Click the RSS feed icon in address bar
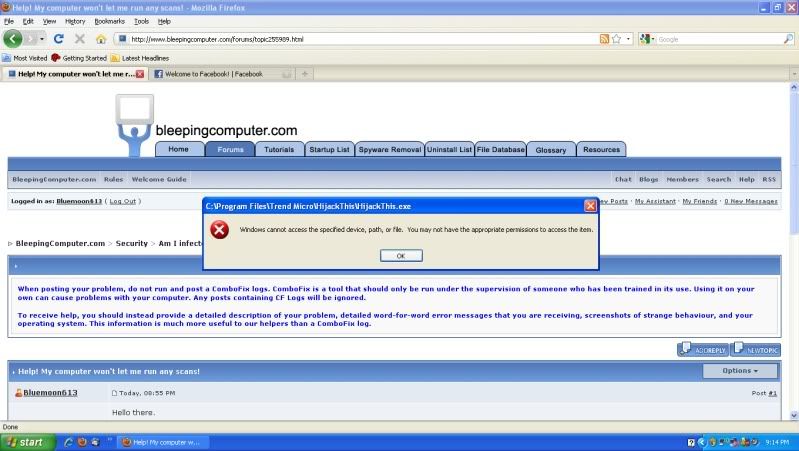This screenshot has width=799, height=451. (x=604, y=39)
